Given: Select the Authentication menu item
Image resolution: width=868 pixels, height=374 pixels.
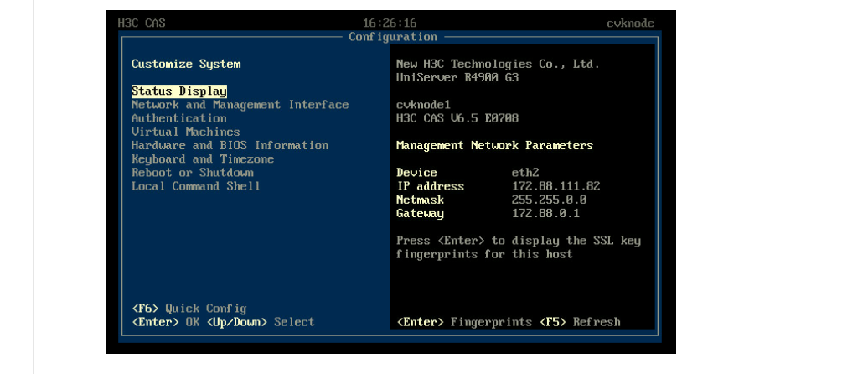Looking at the screenshot, I should tap(178, 118).
